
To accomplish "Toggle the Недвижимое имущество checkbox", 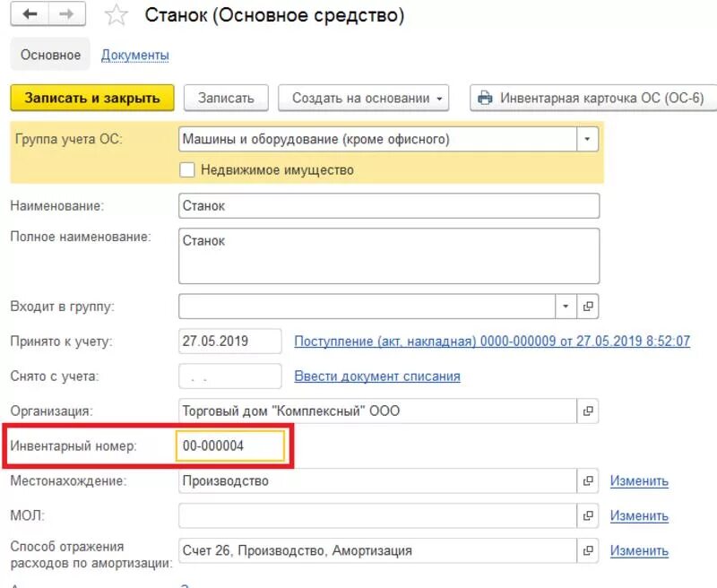I will 187,169.
